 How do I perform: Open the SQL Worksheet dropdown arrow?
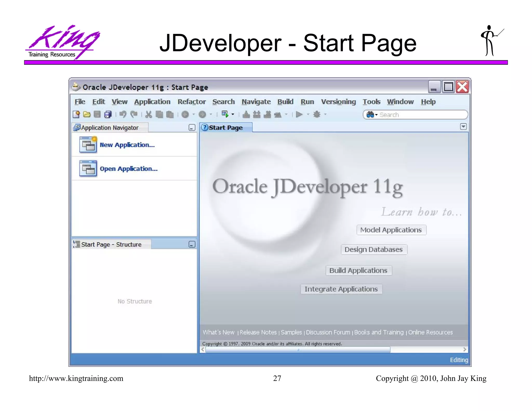click(233, 114)
